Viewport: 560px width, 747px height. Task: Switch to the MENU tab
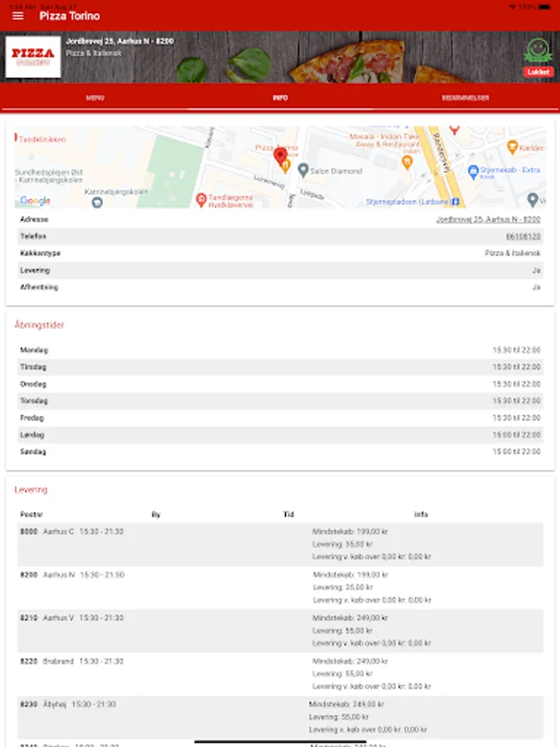95,98
